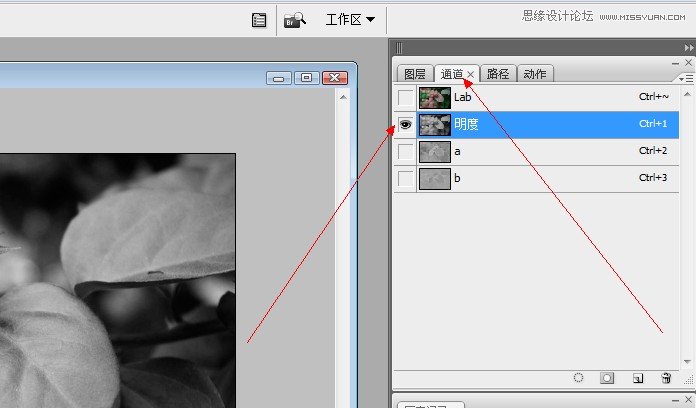Switch to the 图层 tab
696x408 pixels.
415,74
